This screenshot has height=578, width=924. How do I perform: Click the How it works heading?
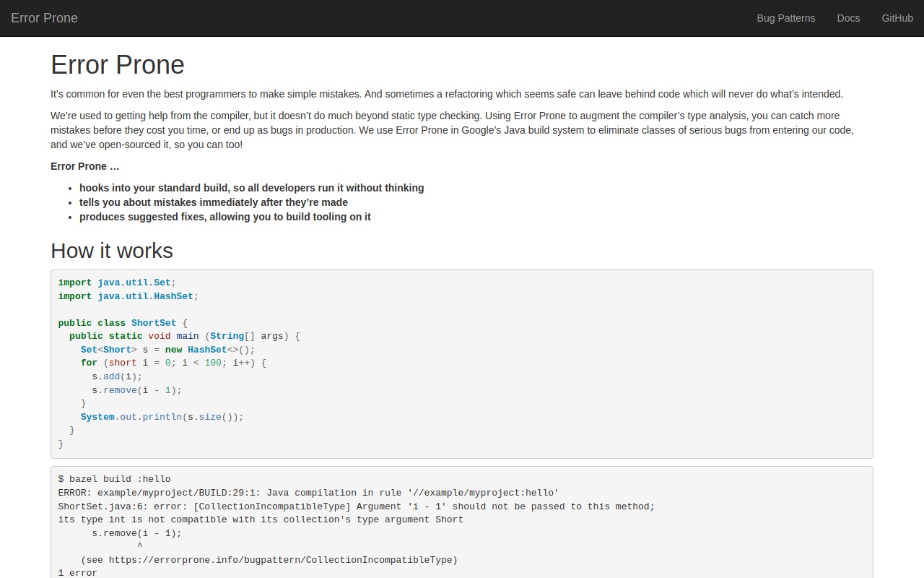[x=112, y=251]
